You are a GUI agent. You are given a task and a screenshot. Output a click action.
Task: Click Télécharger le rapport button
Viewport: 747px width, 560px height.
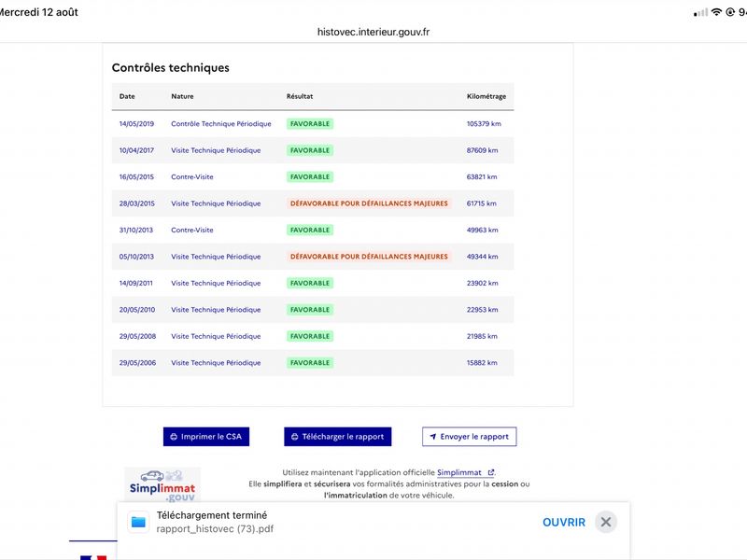[338, 436]
